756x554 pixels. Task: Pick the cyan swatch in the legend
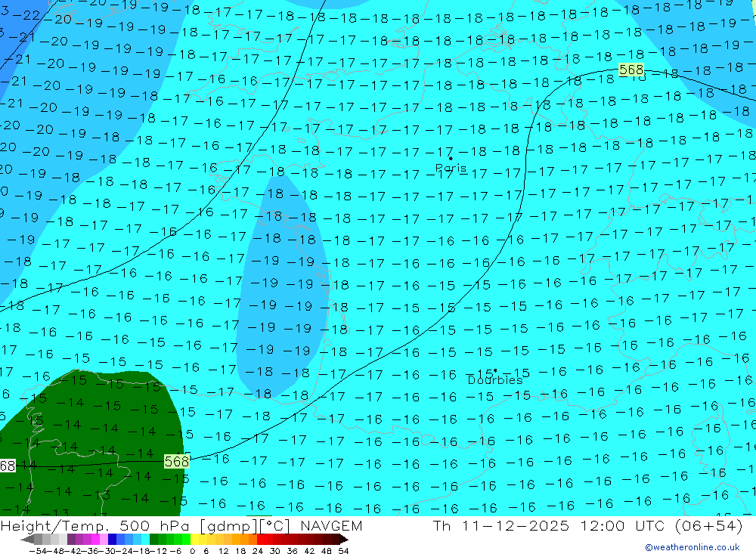(145, 540)
